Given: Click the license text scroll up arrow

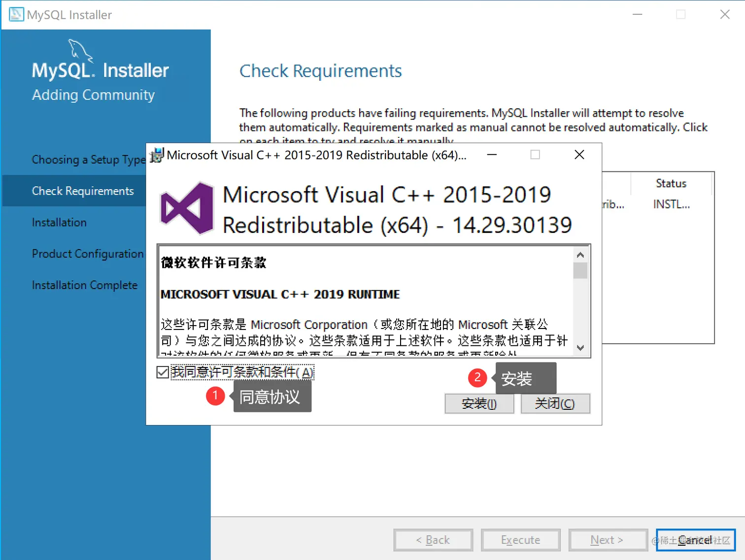Looking at the screenshot, I should point(580,255).
